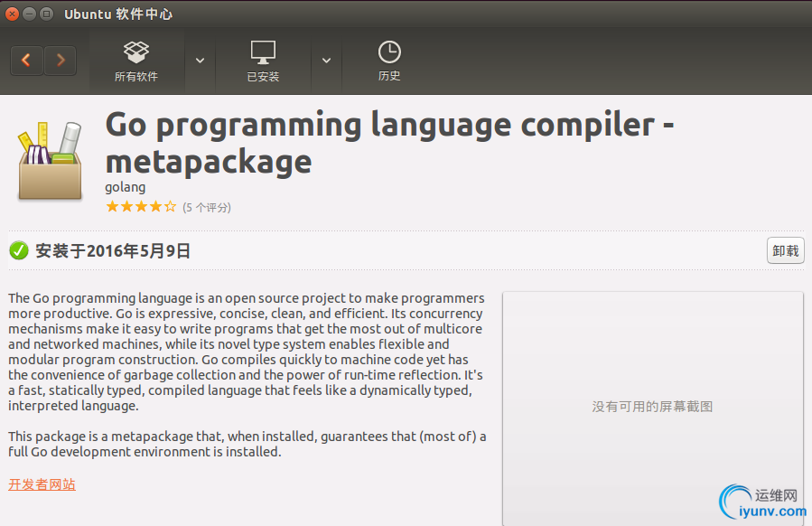This screenshot has width=812, height=526.
Task: Click the 安装于2016年5月9日 install date text
Action: click(x=113, y=251)
